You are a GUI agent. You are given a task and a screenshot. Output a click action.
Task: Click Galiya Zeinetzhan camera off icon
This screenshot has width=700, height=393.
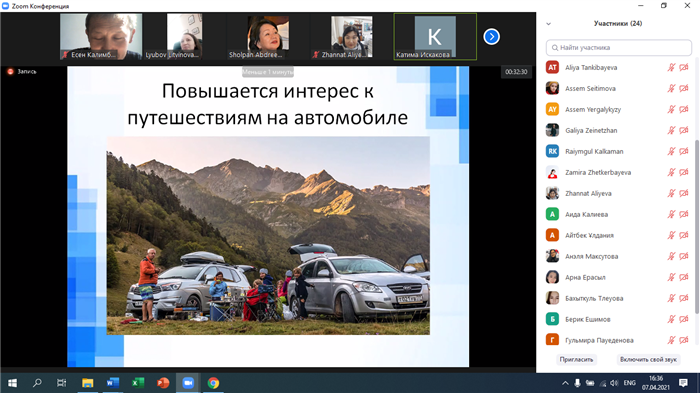683,130
